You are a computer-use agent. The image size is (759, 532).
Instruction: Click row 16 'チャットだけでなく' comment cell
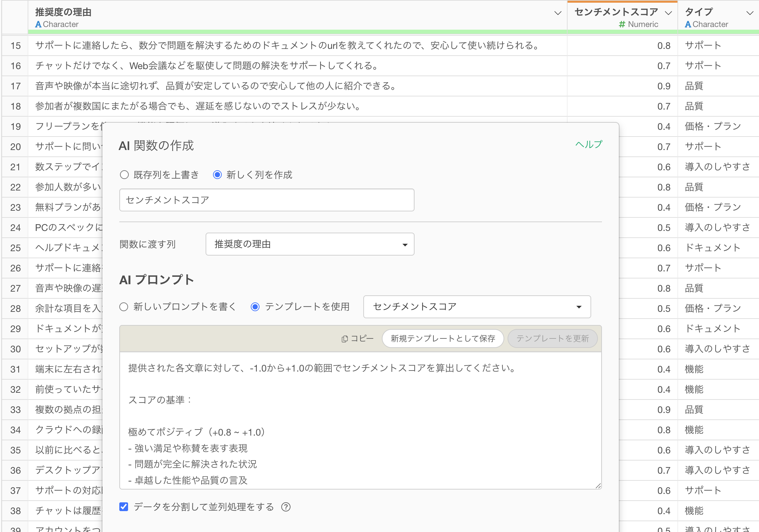click(x=297, y=66)
